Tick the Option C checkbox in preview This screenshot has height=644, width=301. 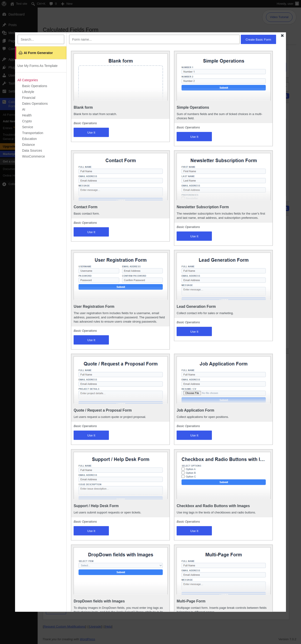[183, 477]
